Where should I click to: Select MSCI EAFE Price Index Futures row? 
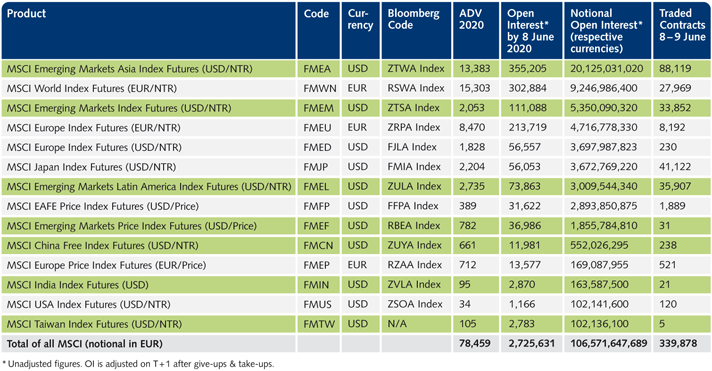pos(356,206)
